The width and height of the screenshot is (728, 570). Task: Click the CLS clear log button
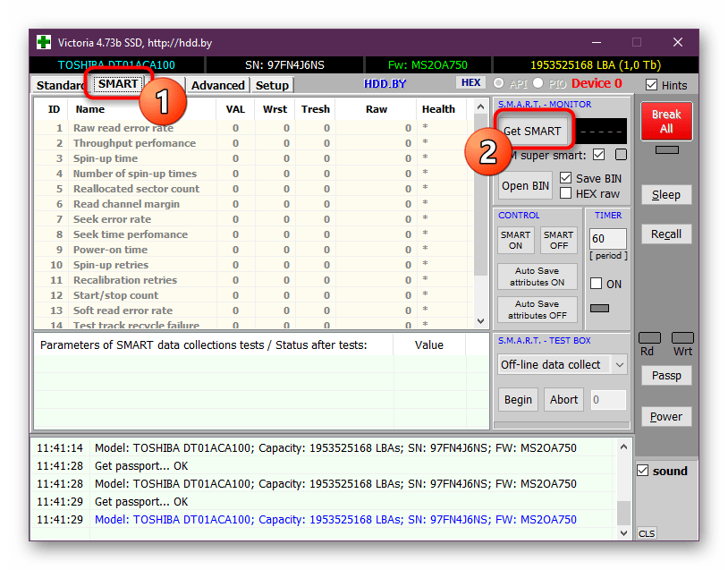pos(647,533)
